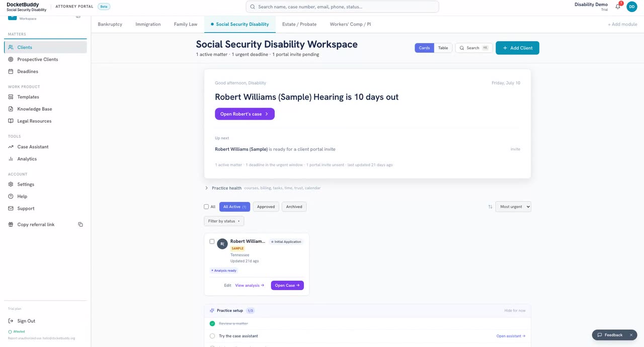
Task: Click Edit on Robert Williams card
Action: pos(227,285)
